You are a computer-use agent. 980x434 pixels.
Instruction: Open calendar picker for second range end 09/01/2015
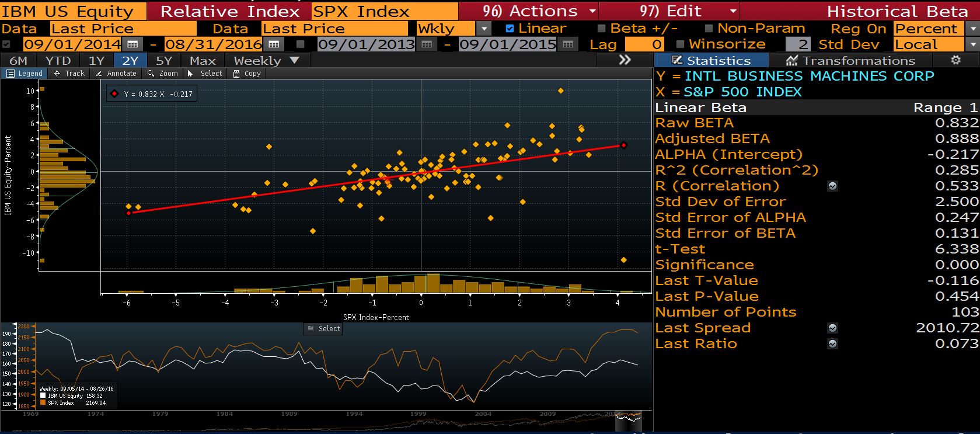567,44
